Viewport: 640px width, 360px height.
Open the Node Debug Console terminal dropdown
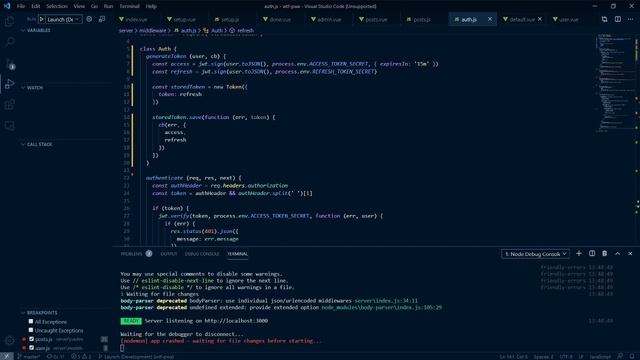click(x=535, y=254)
